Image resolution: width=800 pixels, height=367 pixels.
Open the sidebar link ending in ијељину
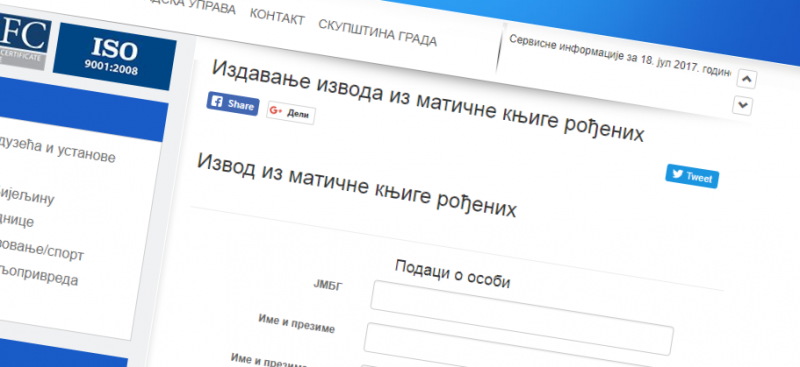point(27,195)
